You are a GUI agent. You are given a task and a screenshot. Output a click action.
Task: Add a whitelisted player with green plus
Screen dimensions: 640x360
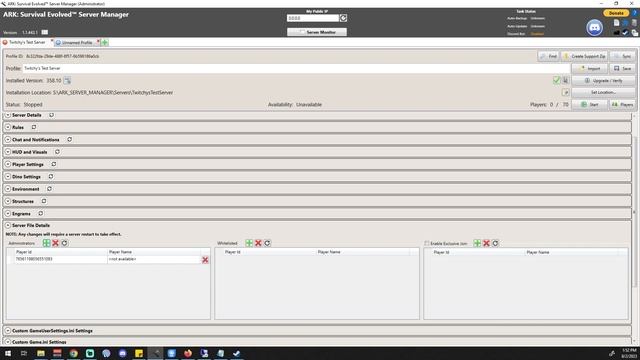click(249, 243)
